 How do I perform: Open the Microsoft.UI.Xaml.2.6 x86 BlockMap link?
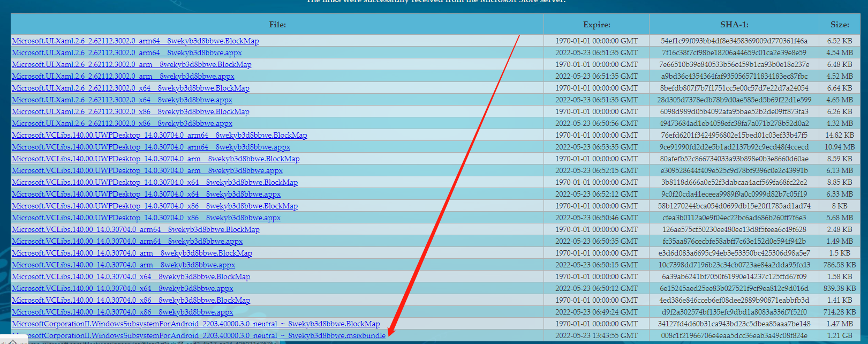click(130, 112)
